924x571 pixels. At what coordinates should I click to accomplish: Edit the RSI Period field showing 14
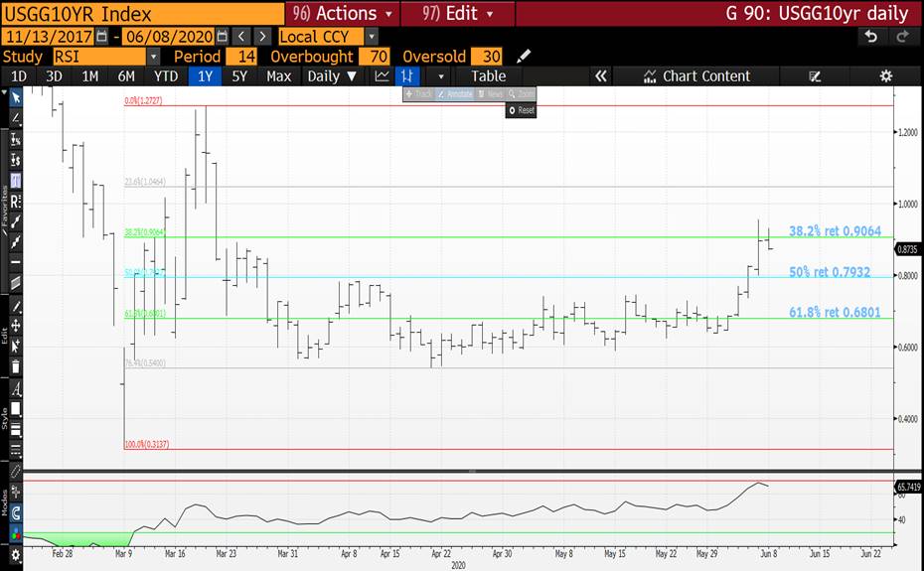[x=241, y=57]
